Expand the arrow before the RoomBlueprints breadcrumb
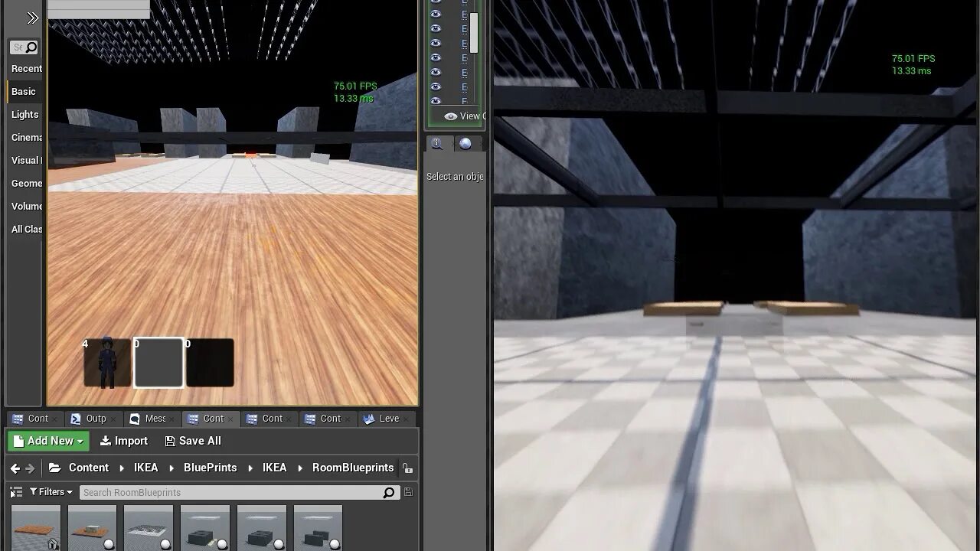Image resolution: width=980 pixels, height=551 pixels. coord(300,468)
